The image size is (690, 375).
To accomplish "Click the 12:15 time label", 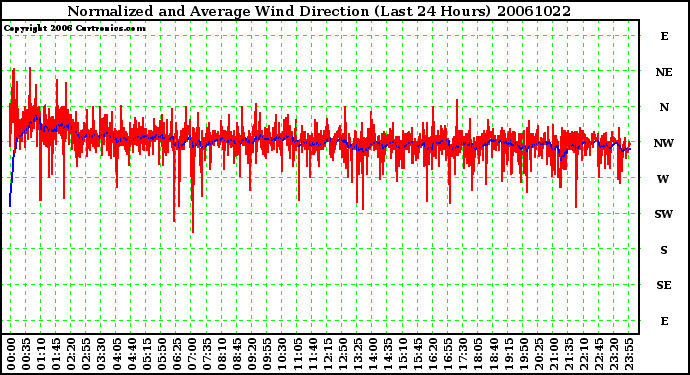I will click(x=328, y=354).
